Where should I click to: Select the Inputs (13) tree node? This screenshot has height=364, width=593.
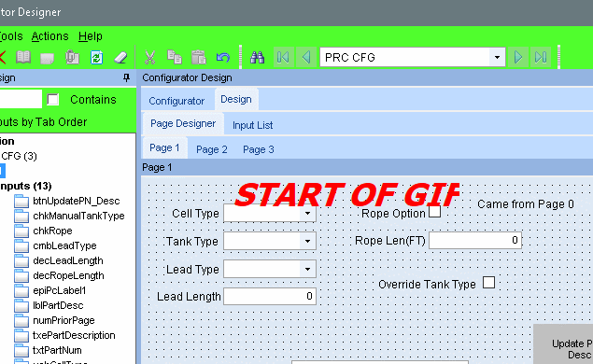tap(26, 186)
